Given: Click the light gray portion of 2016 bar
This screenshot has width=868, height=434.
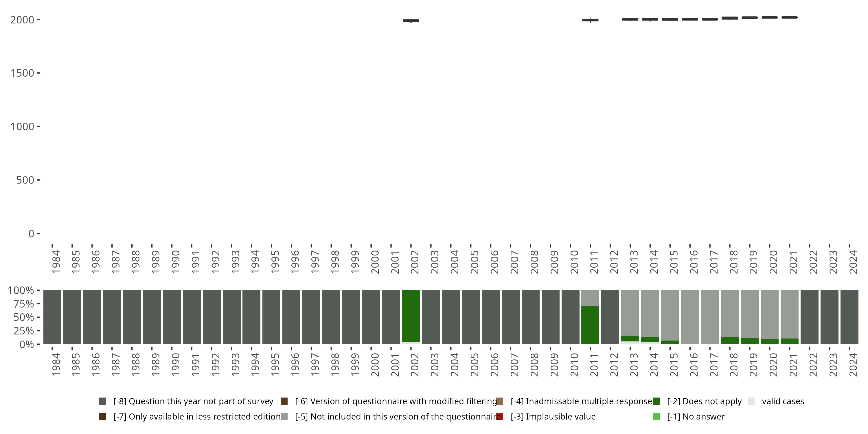Looking at the screenshot, I should click(x=690, y=317).
